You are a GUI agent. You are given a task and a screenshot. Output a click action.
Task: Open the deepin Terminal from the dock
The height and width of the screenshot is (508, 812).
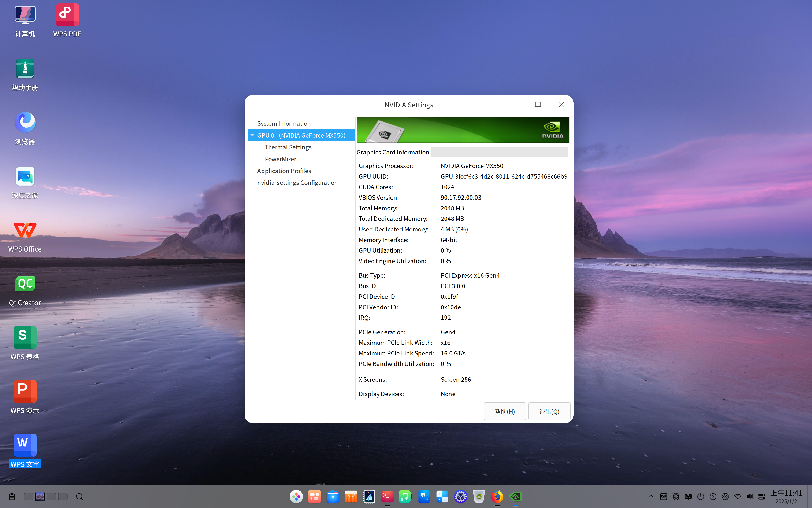[387, 496]
